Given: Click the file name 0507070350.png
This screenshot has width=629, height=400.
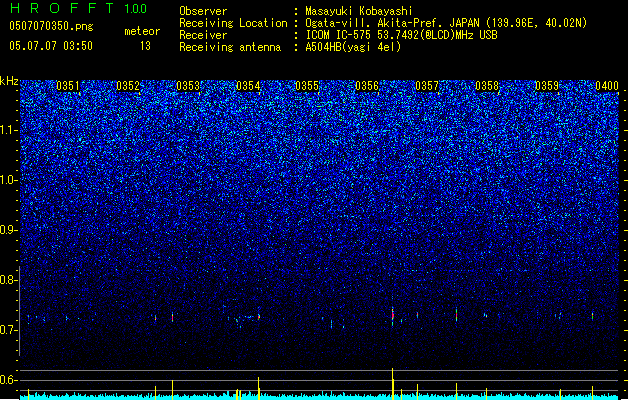Looking at the screenshot, I should pyautogui.click(x=51, y=26).
